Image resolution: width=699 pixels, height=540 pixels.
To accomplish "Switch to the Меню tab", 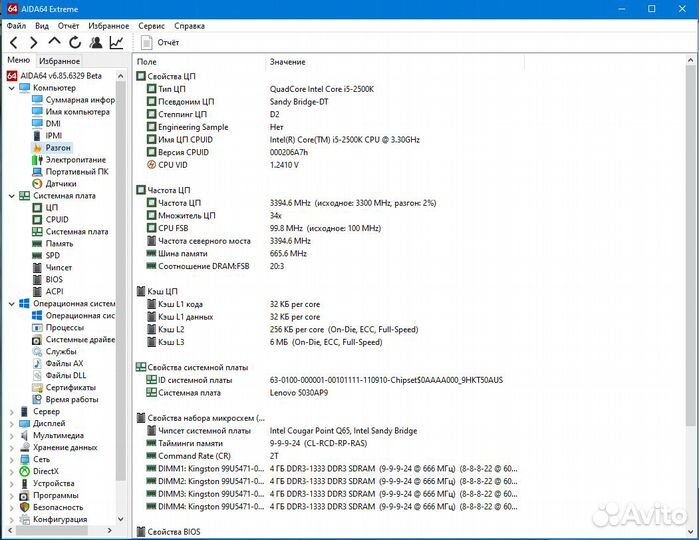I will [x=19, y=60].
